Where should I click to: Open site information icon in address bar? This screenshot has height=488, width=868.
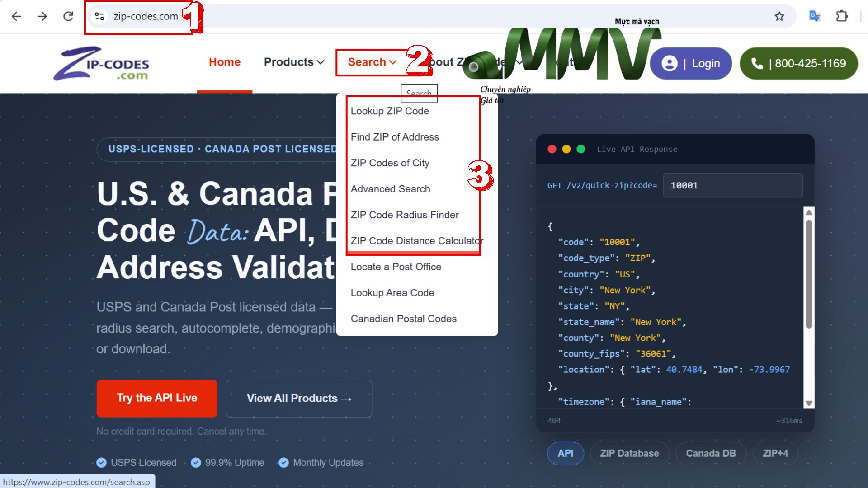[99, 17]
